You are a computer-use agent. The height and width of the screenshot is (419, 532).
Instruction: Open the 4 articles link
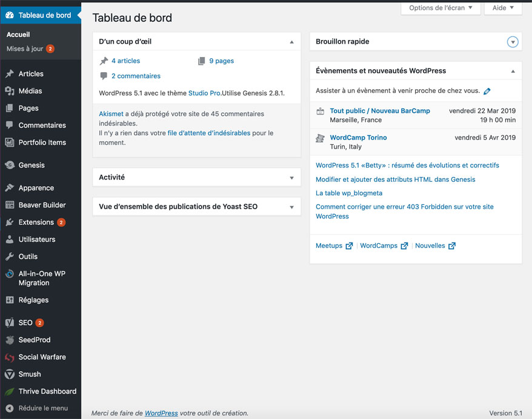pyautogui.click(x=126, y=61)
